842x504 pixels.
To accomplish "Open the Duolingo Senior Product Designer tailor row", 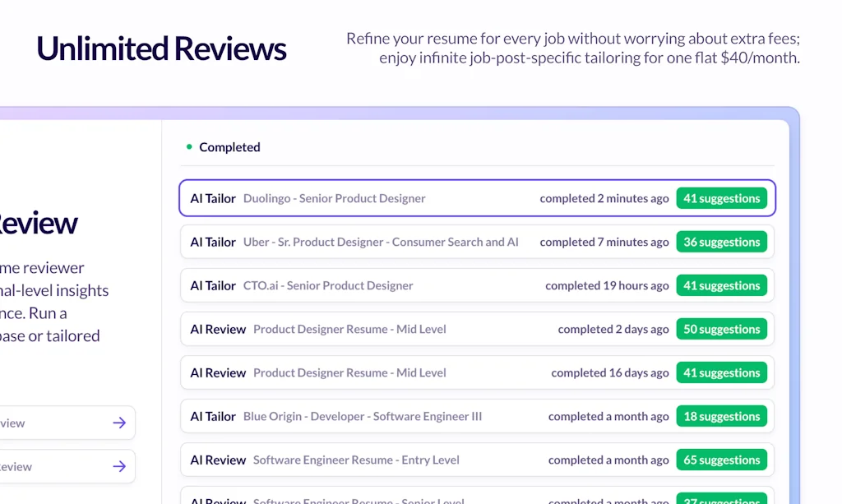I will coord(334,198).
